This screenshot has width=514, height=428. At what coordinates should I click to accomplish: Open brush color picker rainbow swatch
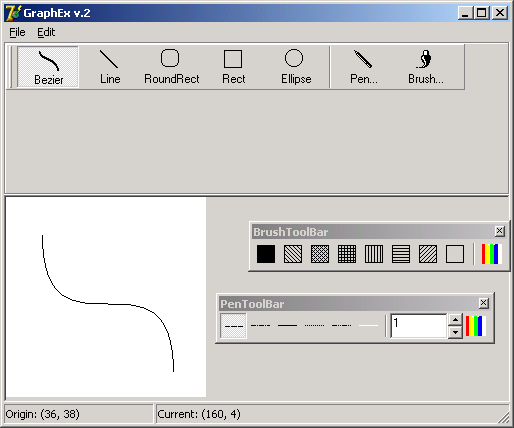tap(492, 254)
